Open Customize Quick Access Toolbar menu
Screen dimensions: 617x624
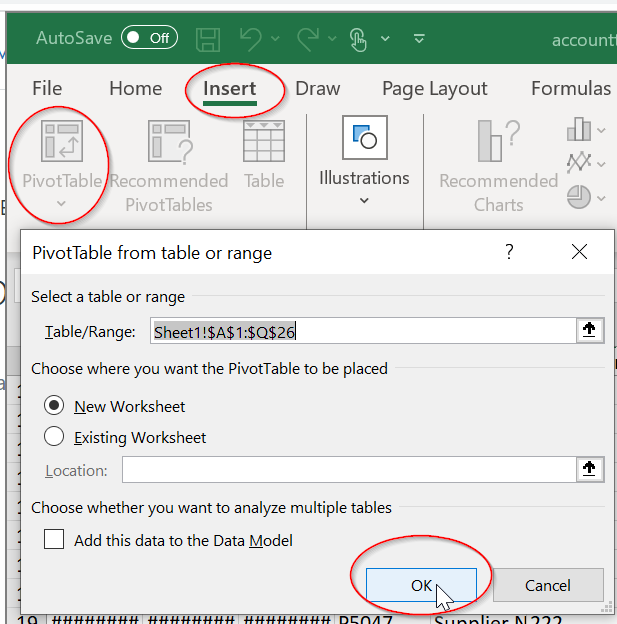click(419, 39)
